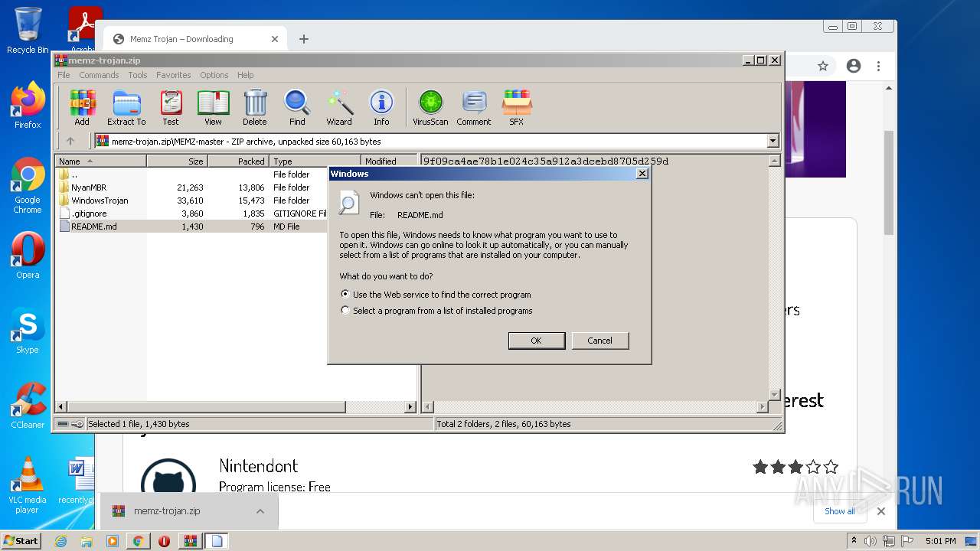Open Firefox from the desktop

pos(28,106)
